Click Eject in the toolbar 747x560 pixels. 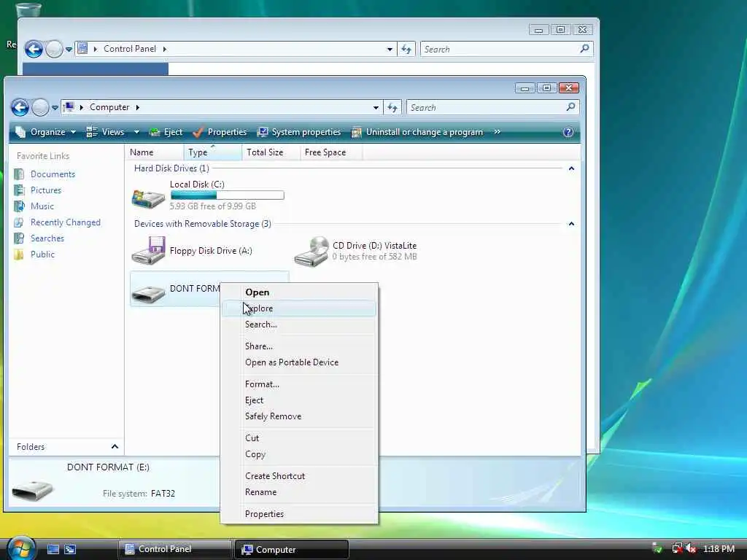tap(166, 132)
